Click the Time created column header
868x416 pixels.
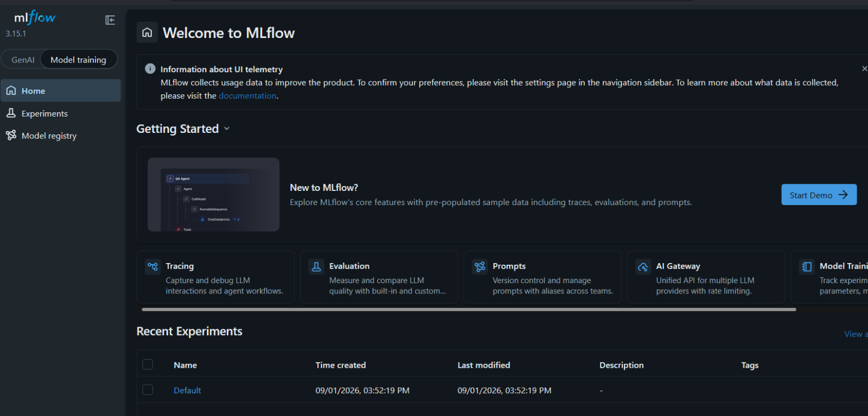pyautogui.click(x=341, y=365)
